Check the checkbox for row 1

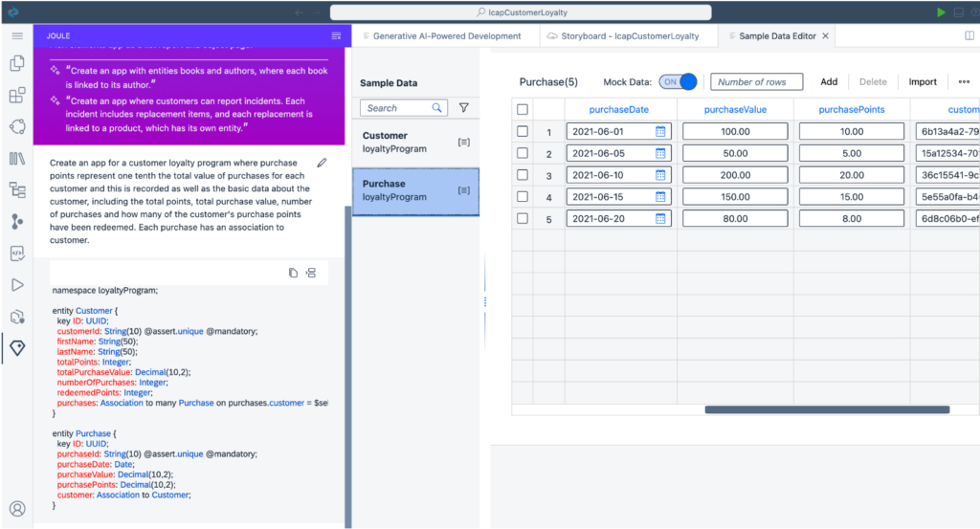(523, 132)
